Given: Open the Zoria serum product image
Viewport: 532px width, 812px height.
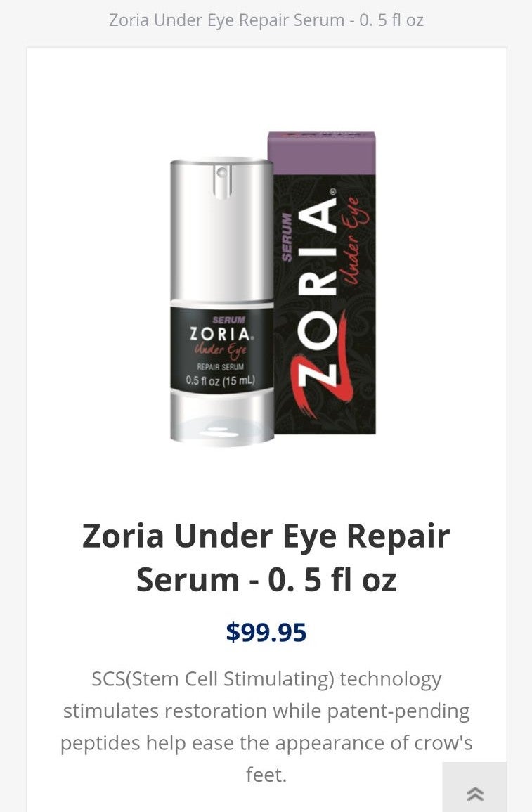Looking at the screenshot, I should point(273,288).
